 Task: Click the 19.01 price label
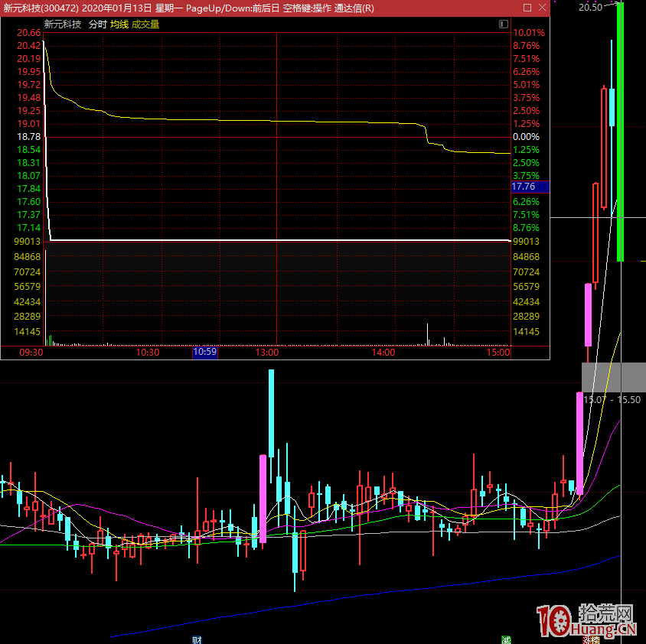29,124
